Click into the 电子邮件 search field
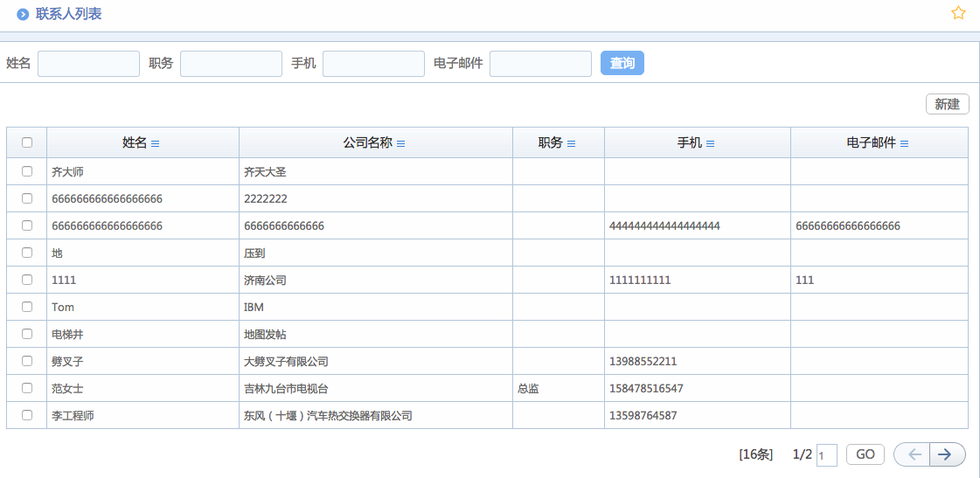Viewport: 980px width, 478px height. point(540,64)
